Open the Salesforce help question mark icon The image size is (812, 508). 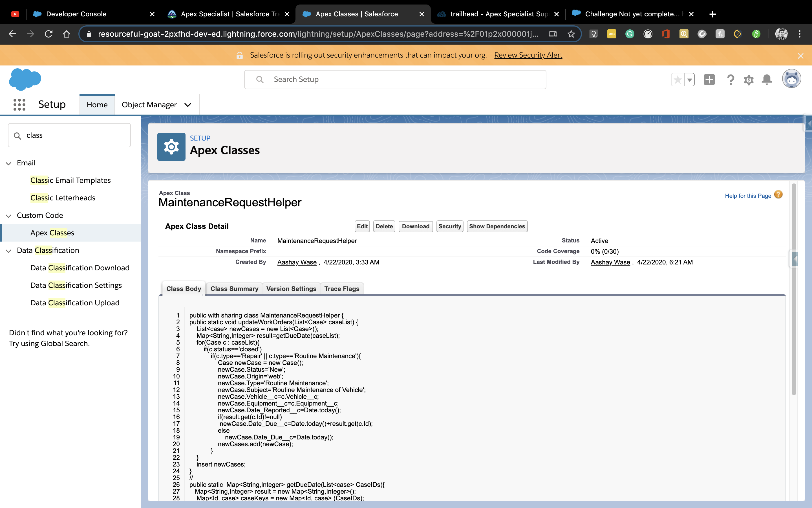[731, 80]
